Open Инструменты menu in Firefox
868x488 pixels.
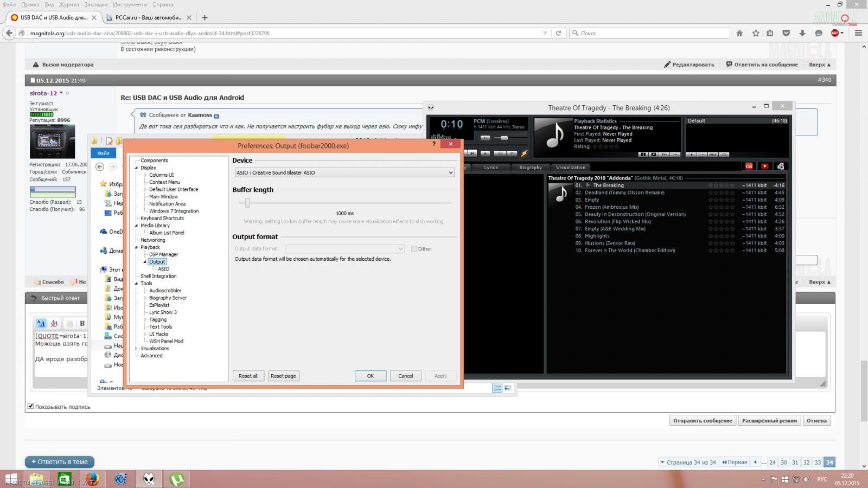pos(130,4)
